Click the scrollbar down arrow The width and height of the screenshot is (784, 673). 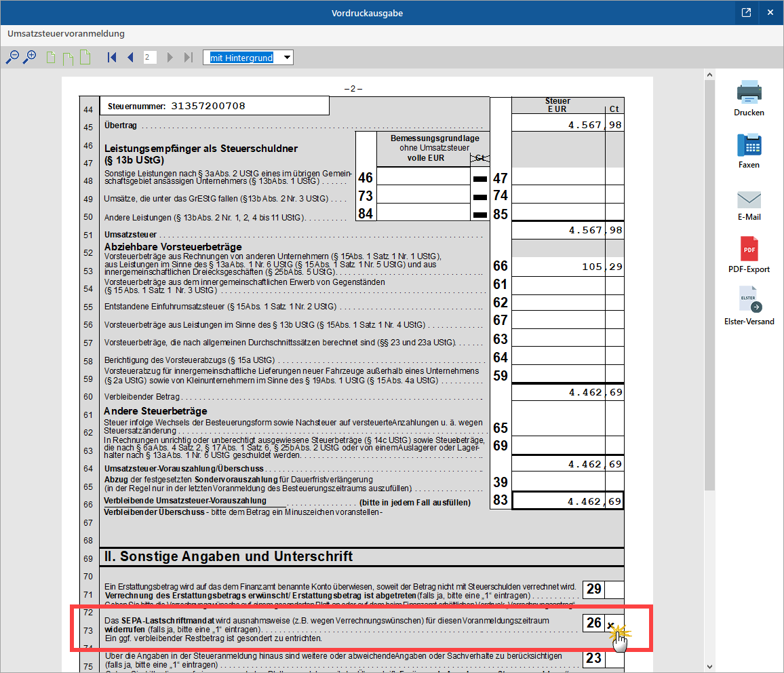pos(709,666)
